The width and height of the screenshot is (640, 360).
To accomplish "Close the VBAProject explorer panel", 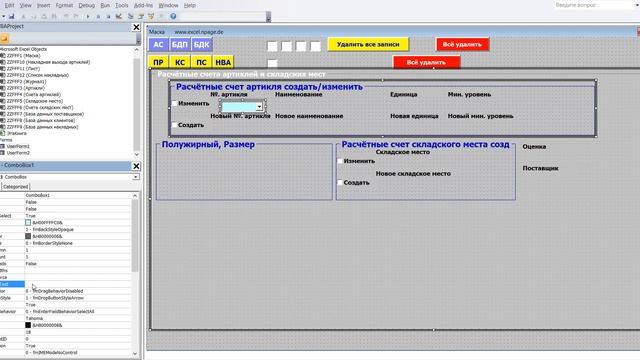I will pos(136,27).
